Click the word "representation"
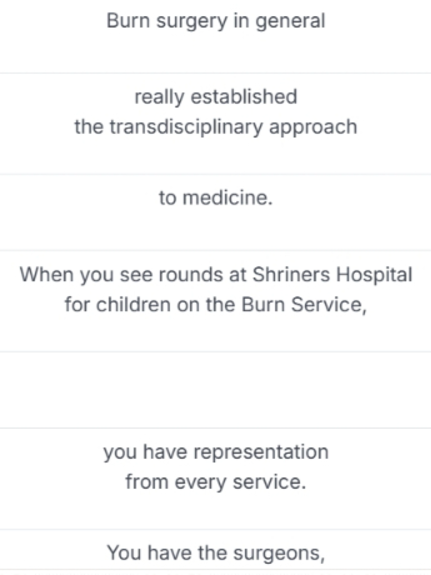 [261, 453]
